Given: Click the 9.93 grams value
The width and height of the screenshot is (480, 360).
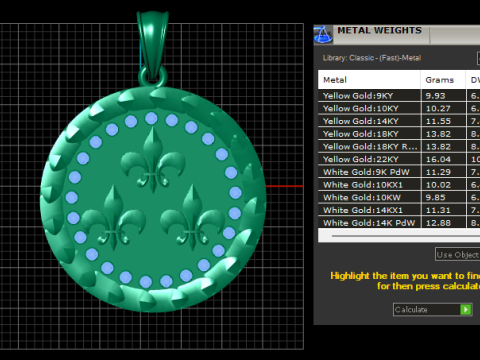Looking at the screenshot, I should (x=435, y=96).
